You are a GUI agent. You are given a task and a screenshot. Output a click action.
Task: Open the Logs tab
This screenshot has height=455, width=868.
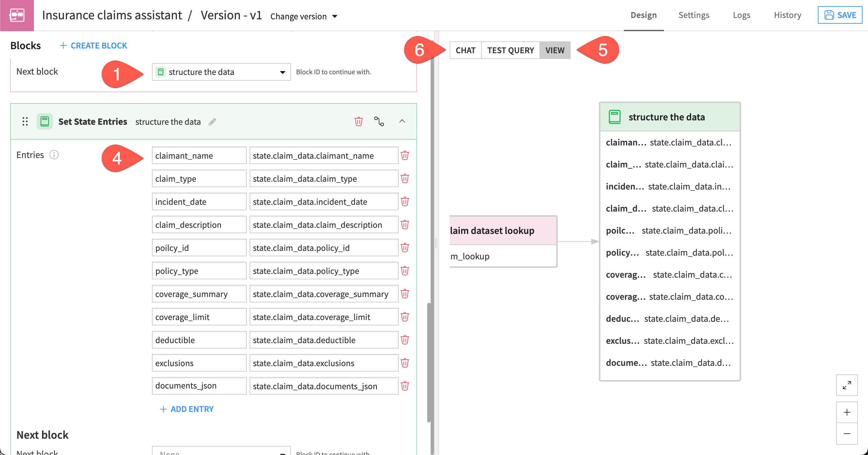click(742, 15)
